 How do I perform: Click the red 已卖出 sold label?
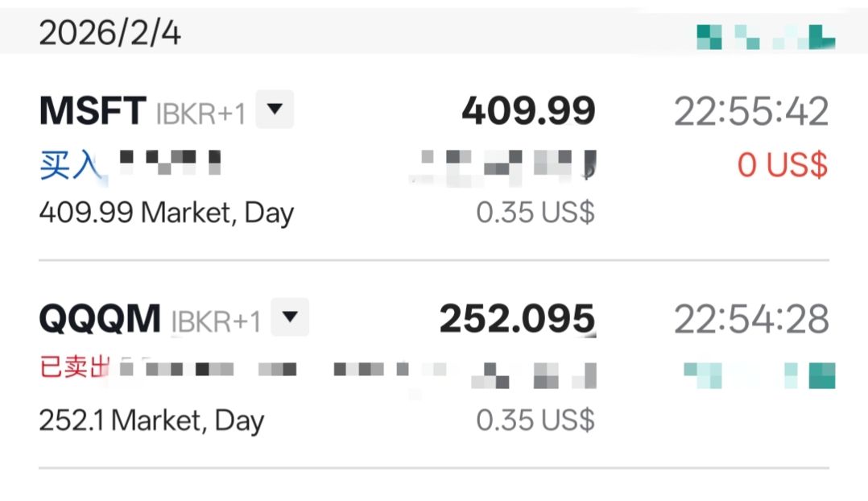[x=74, y=368]
